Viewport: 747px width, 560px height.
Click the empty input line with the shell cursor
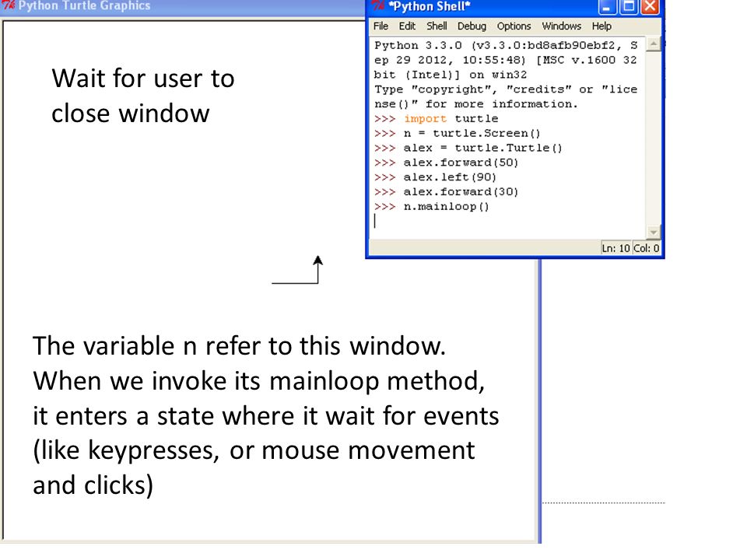[x=508, y=221]
